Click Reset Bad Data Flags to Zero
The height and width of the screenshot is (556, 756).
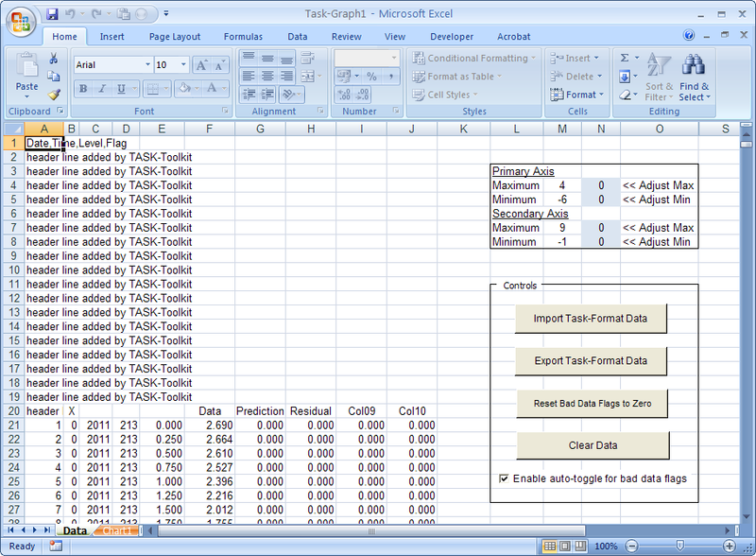point(590,404)
